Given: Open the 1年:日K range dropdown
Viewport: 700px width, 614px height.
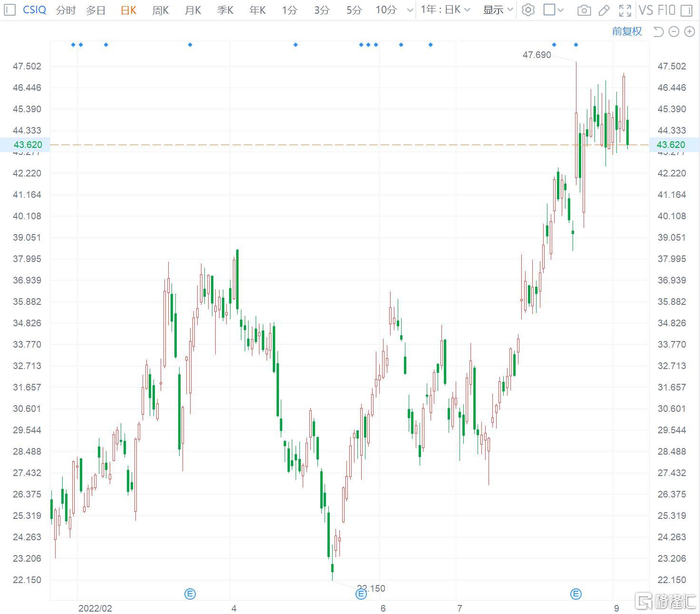Looking at the screenshot, I should (x=445, y=10).
